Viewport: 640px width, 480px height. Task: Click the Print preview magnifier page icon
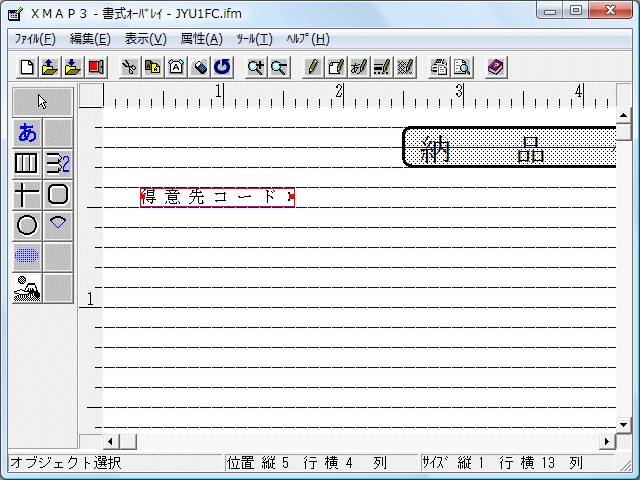(462, 67)
